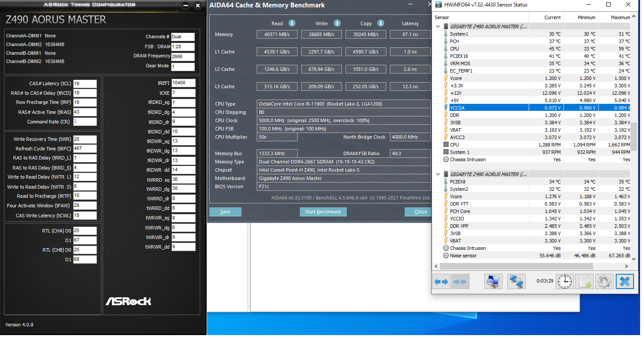Click the lightning icon beside DDR VTT
The width and height of the screenshot is (644, 339).
tap(446, 204)
